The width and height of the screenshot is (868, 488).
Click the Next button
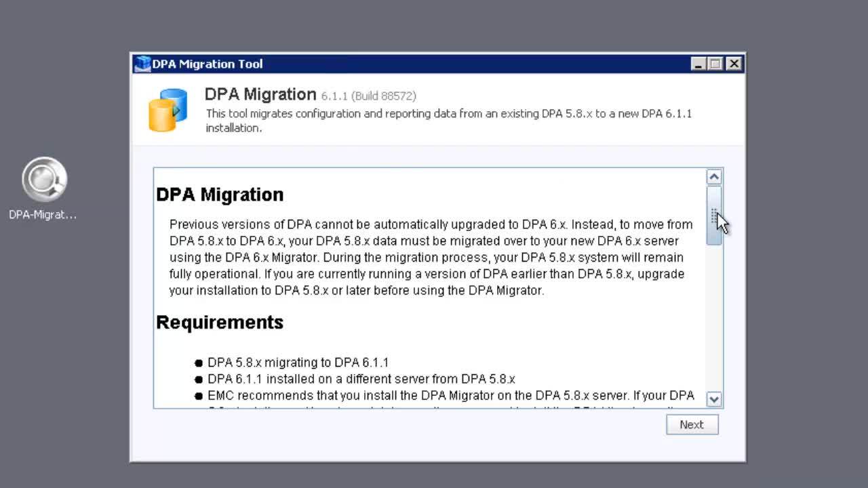click(692, 424)
